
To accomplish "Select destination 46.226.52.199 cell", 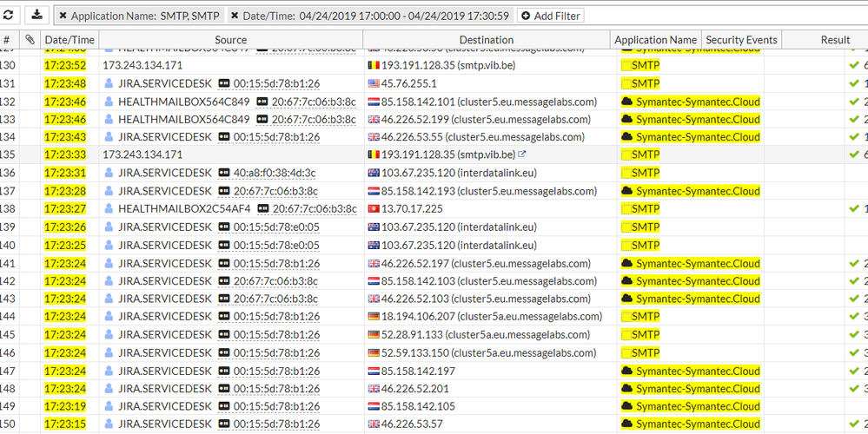I will pos(480,120).
